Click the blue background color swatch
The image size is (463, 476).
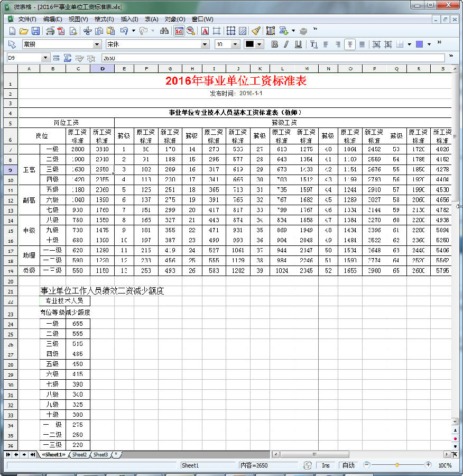pyautogui.click(x=419, y=44)
